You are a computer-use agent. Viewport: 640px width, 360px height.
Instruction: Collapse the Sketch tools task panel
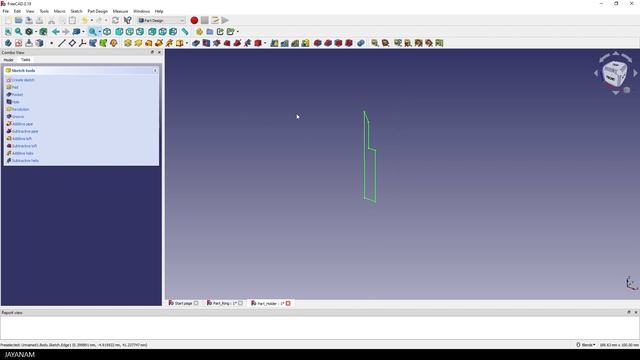[155, 71]
